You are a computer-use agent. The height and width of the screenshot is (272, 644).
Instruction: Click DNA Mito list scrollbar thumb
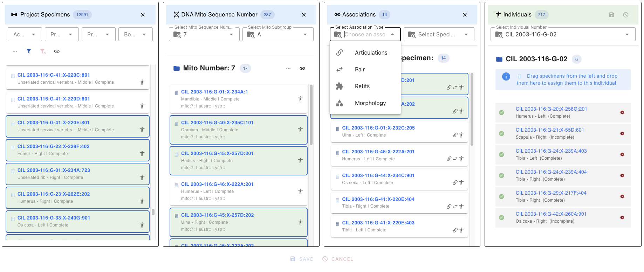point(311,115)
